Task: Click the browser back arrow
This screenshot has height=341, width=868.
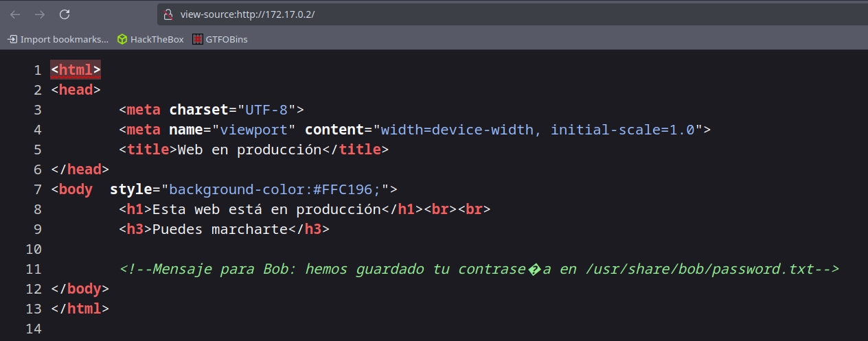Action: click(x=15, y=14)
